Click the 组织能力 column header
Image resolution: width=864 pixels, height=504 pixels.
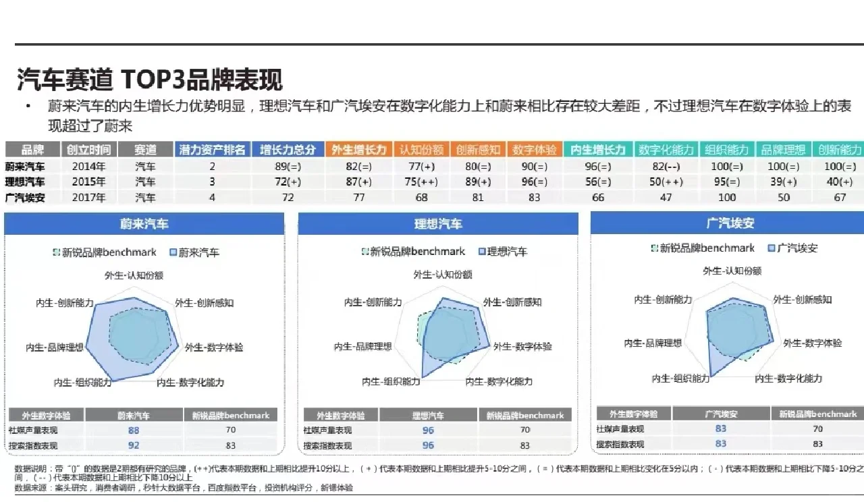pyautogui.click(x=727, y=150)
